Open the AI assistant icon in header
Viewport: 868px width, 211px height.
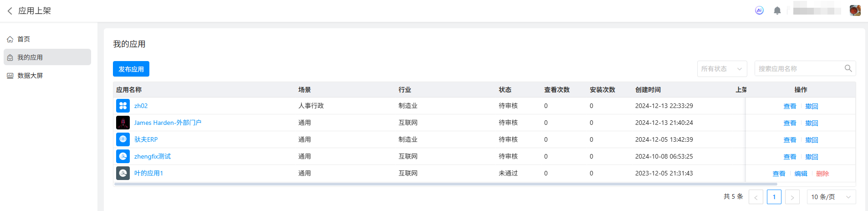pyautogui.click(x=759, y=10)
